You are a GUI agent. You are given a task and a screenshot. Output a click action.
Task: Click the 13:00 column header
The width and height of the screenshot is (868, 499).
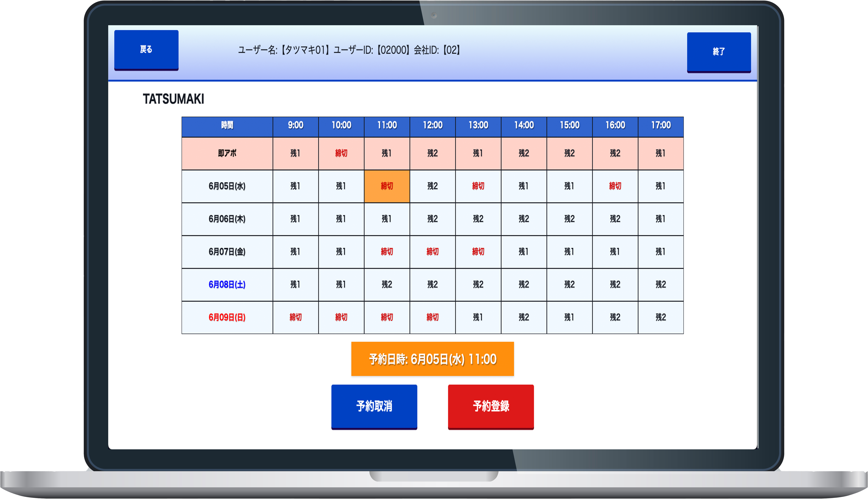[x=478, y=126]
